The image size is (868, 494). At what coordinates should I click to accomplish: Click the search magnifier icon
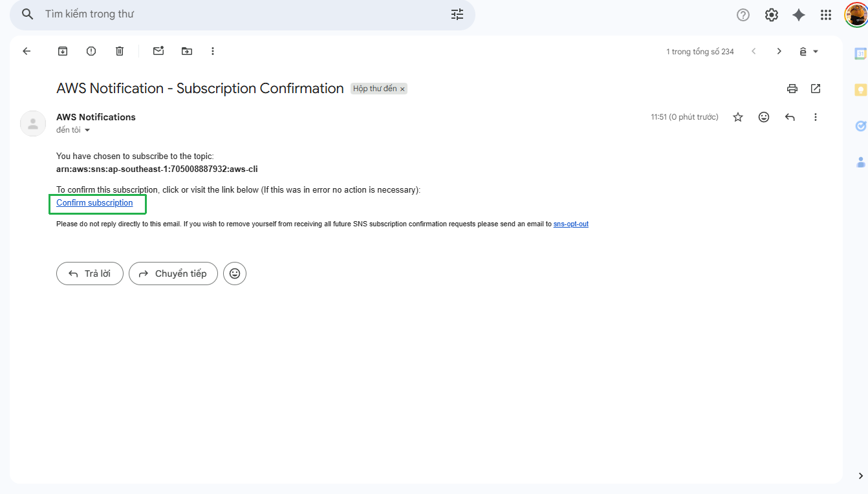coord(27,14)
